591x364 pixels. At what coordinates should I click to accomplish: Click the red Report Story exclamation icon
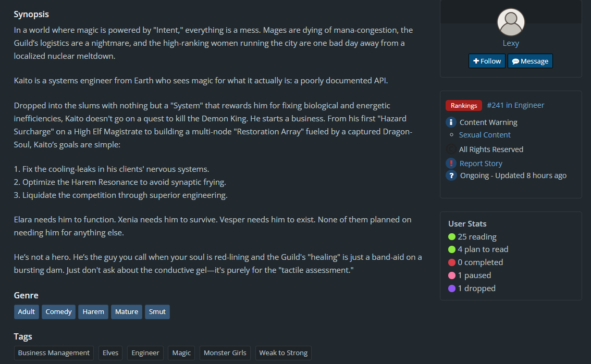[x=451, y=163]
